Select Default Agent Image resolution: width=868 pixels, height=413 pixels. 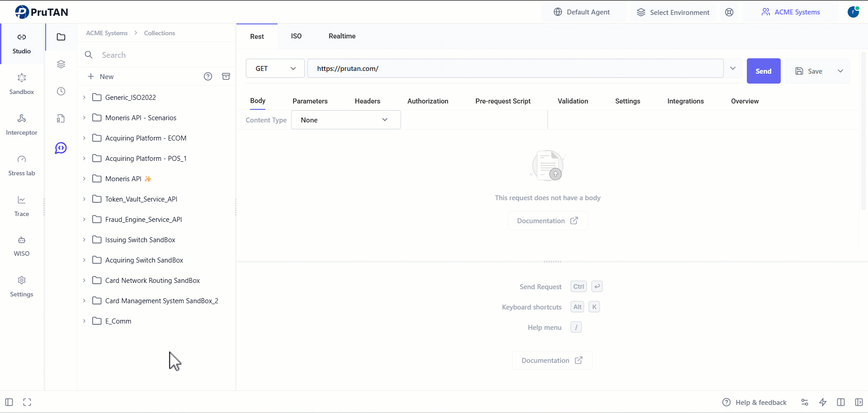(x=582, y=12)
